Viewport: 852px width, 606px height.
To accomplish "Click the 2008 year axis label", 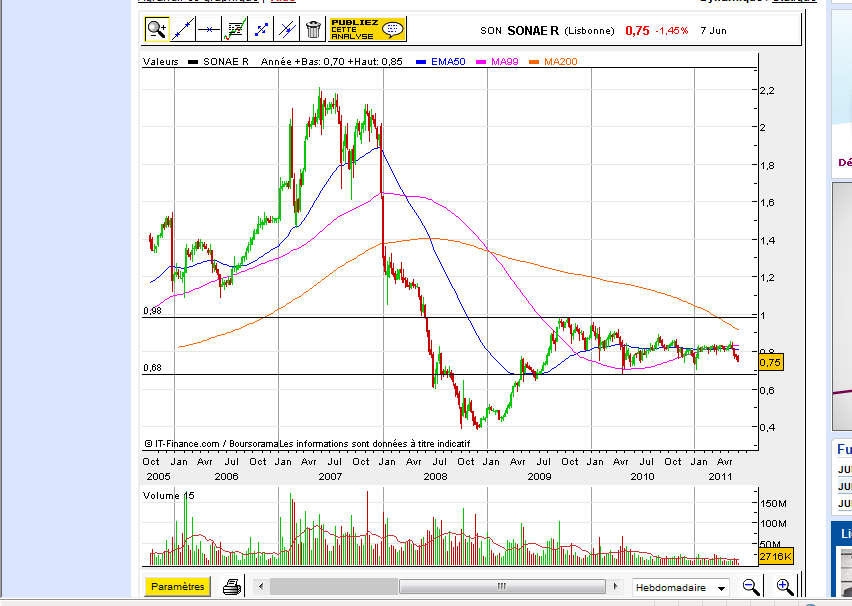I will (435, 477).
